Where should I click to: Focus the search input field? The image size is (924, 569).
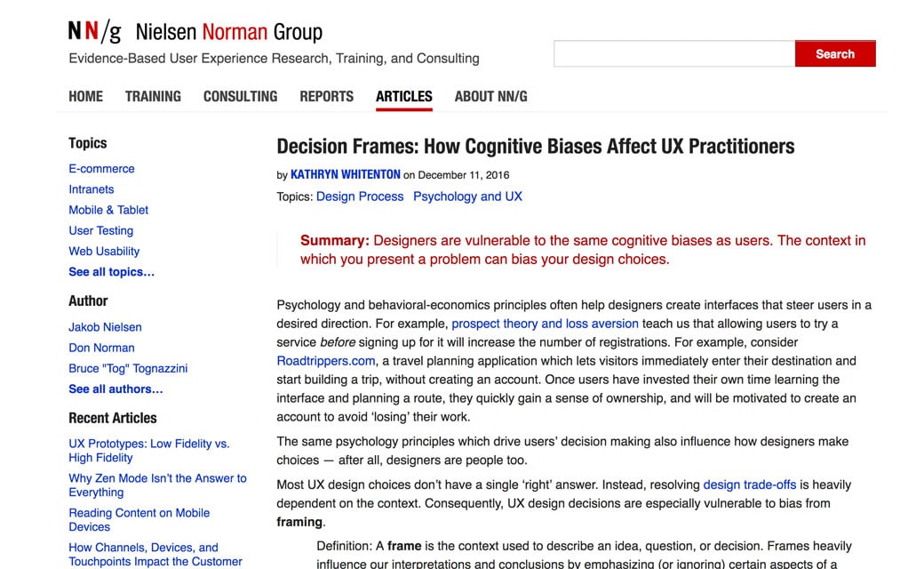673,54
